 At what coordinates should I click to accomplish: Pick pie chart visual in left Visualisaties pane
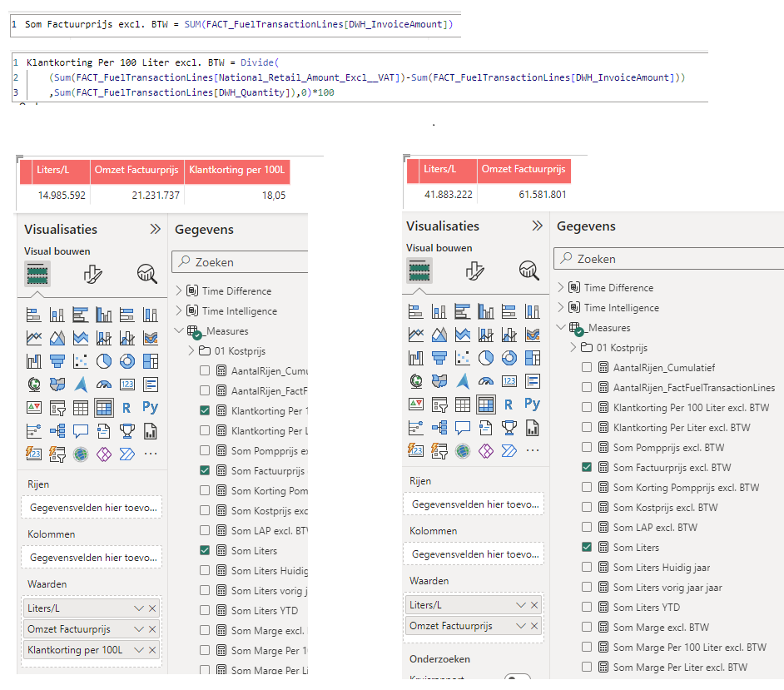click(103, 361)
